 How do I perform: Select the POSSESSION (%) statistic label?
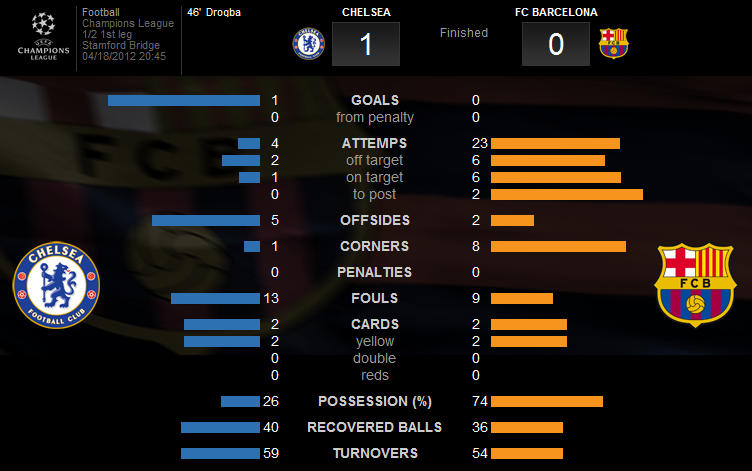pyautogui.click(x=375, y=401)
